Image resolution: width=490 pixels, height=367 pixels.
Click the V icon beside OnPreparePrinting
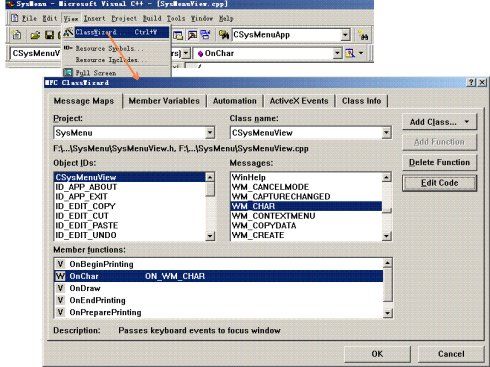60,312
